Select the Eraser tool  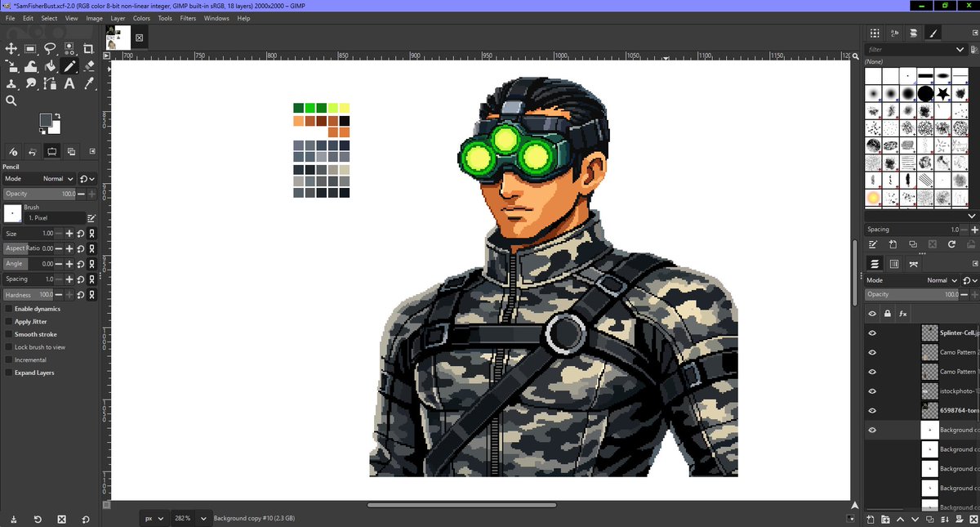(x=89, y=65)
